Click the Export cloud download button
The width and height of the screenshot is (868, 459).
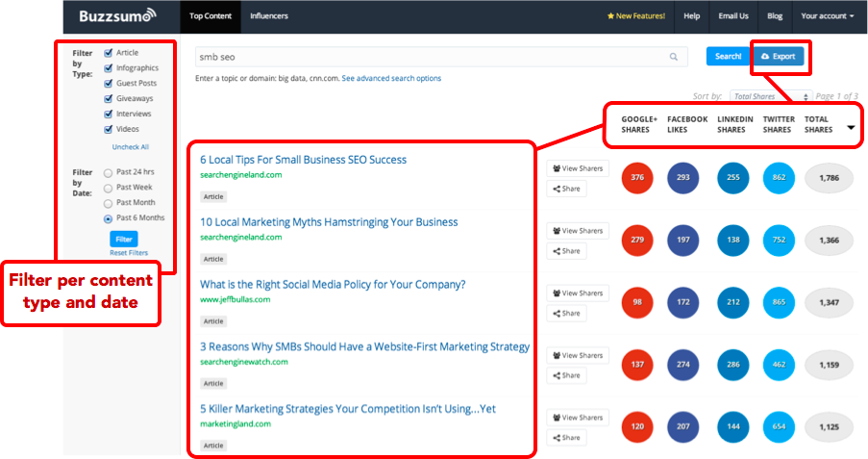[778, 57]
